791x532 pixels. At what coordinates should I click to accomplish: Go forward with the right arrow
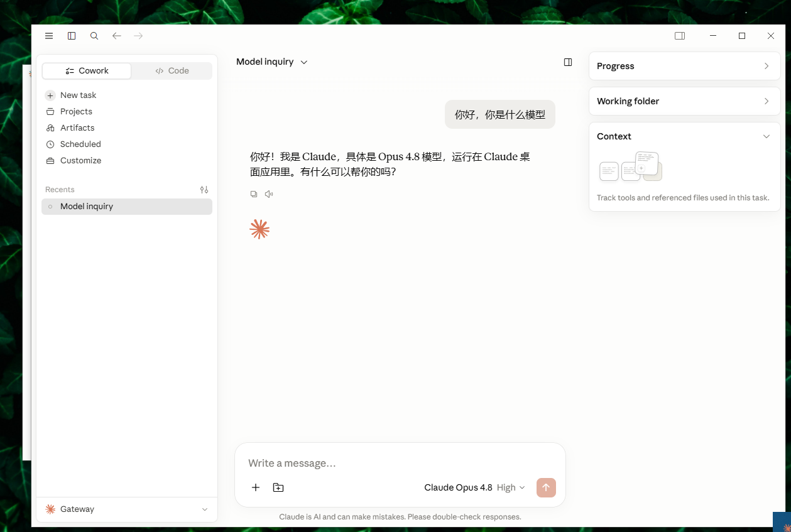click(x=138, y=36)
